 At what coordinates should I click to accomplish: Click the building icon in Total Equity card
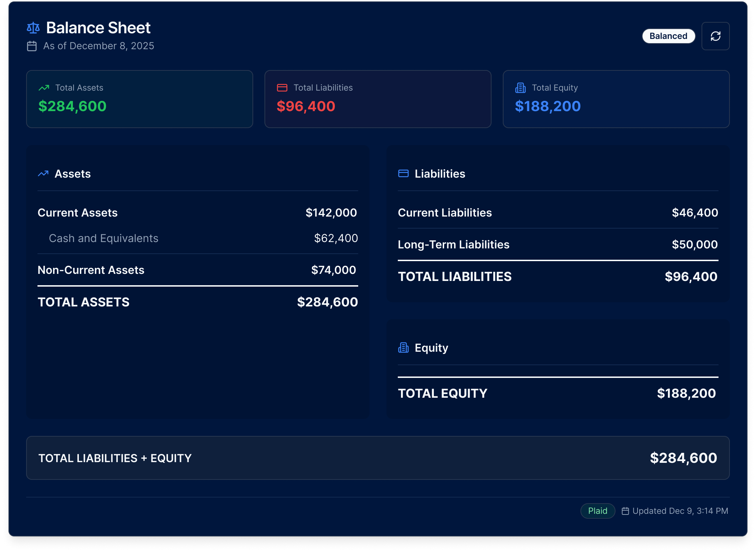pos(520,88)
